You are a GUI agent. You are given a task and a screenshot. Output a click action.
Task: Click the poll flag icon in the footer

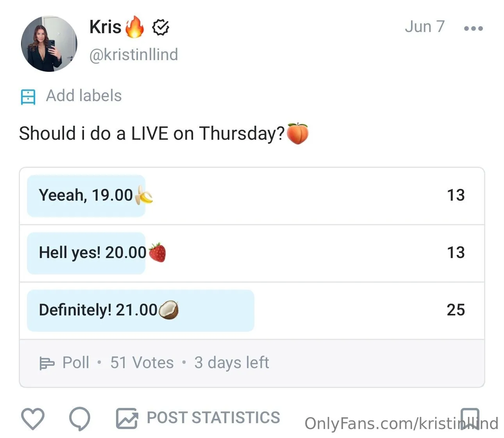coord(48,363)
